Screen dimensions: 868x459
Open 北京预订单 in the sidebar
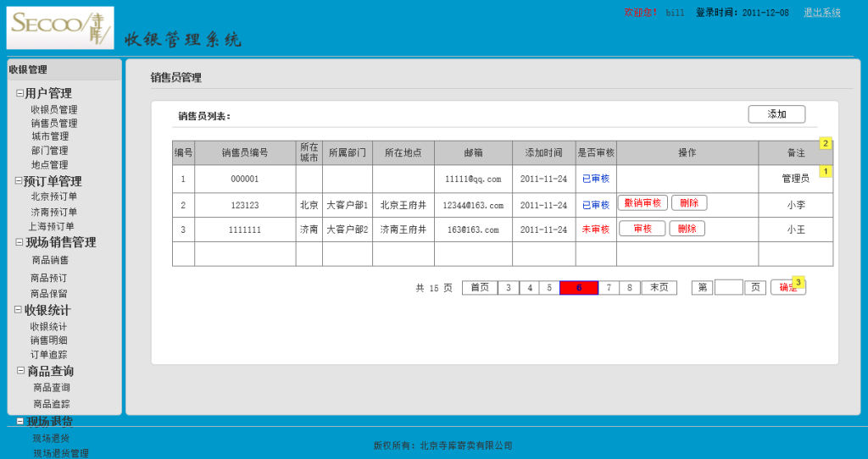[x=53, y=196]
